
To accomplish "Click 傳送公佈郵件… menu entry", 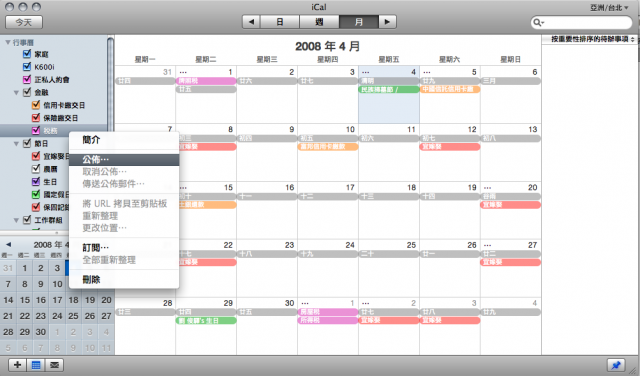I will pyautogui.click(x=124, y=184).
